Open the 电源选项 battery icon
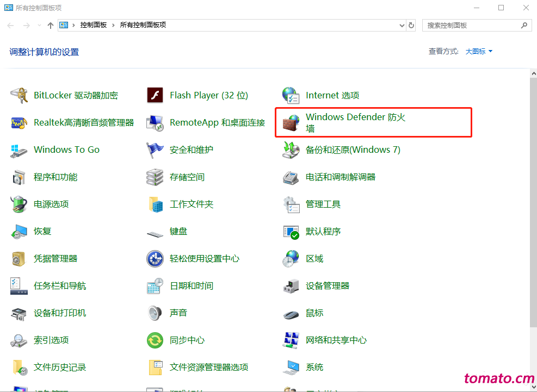Viewport: 537px width, 392px height. tap(19, 204)
